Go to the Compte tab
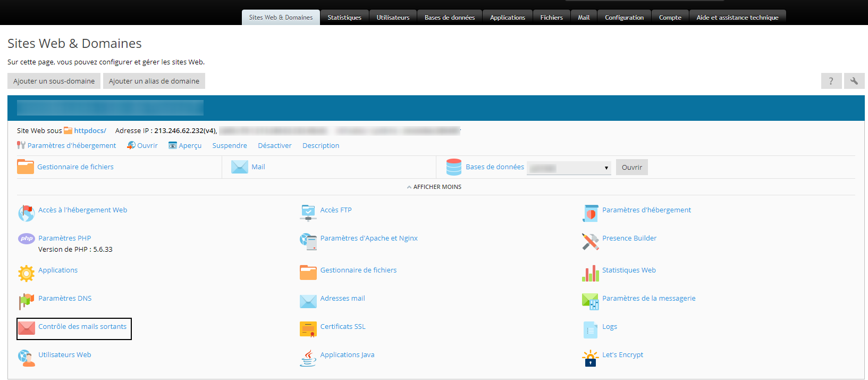868x380 pixels. pyautogui.click(x=670, y=18)
